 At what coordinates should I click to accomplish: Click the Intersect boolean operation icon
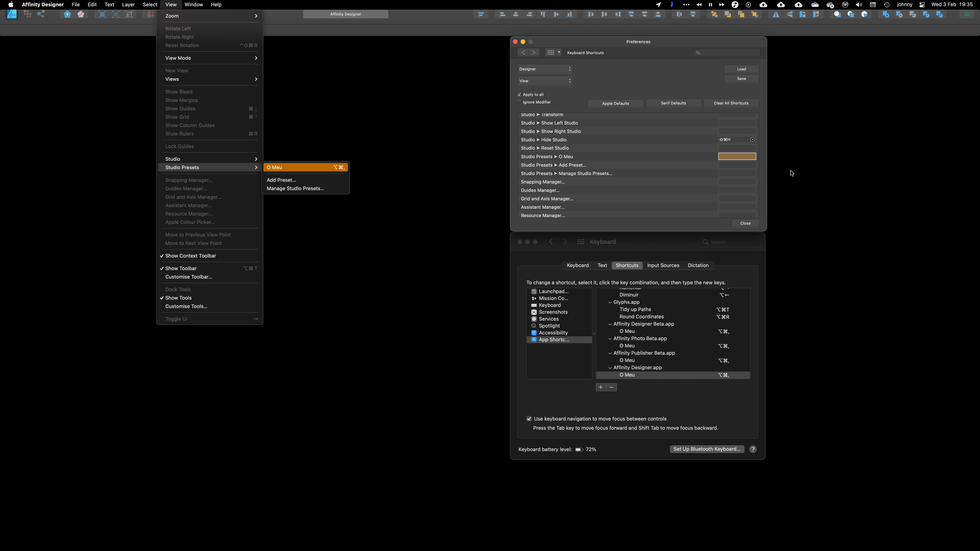point(913,15)
